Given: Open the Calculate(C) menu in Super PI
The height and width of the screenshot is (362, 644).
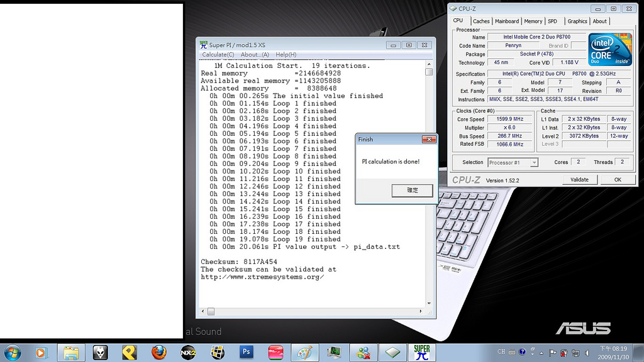Looking at the screenshot, I should tap(218, 55).
